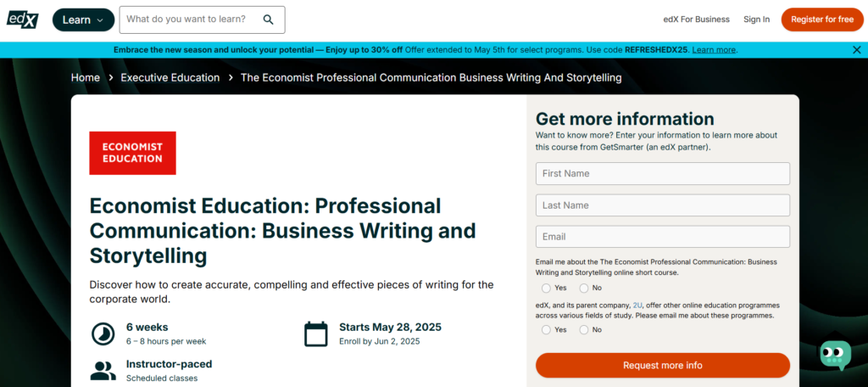Select No for other programmes emails
This screenshot has height=387, width=868.
pyautogui.click(x=583, y=330)
